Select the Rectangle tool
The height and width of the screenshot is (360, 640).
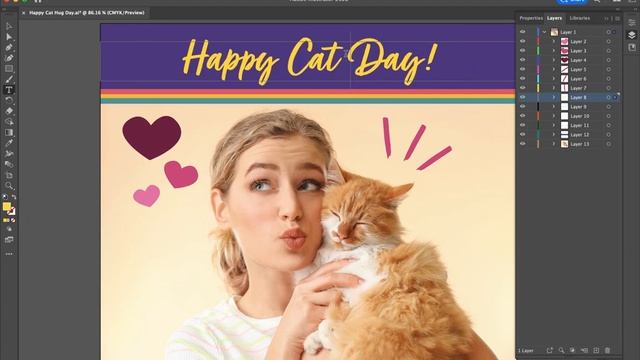tap(9, 69)
